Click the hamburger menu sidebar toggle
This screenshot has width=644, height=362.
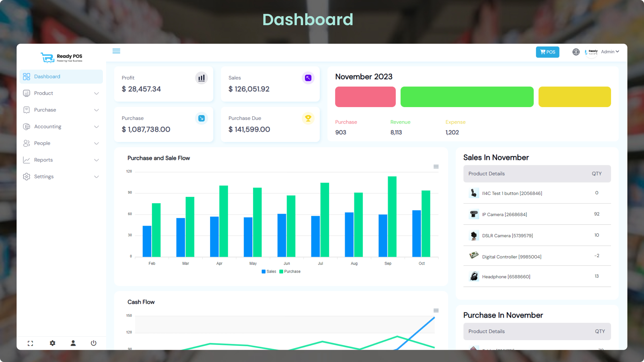click(x=116, y=51)
